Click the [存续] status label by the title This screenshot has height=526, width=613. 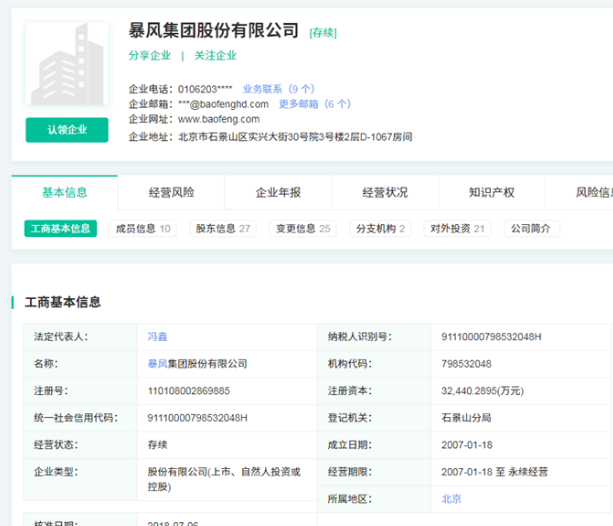pos(323,32)
